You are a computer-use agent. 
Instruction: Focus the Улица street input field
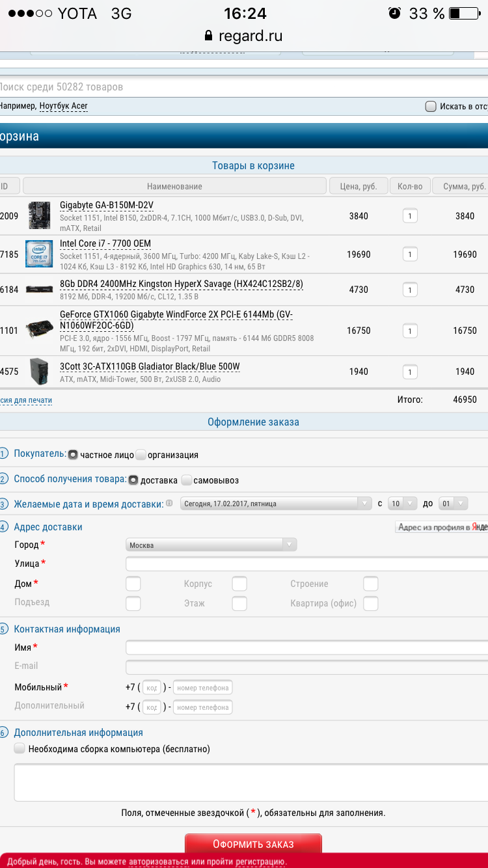(x=306, y=563)
